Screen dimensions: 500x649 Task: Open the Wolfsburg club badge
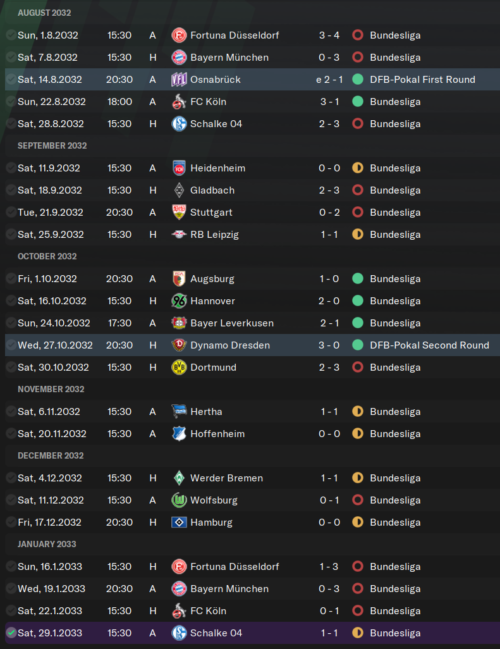[179, 500]
